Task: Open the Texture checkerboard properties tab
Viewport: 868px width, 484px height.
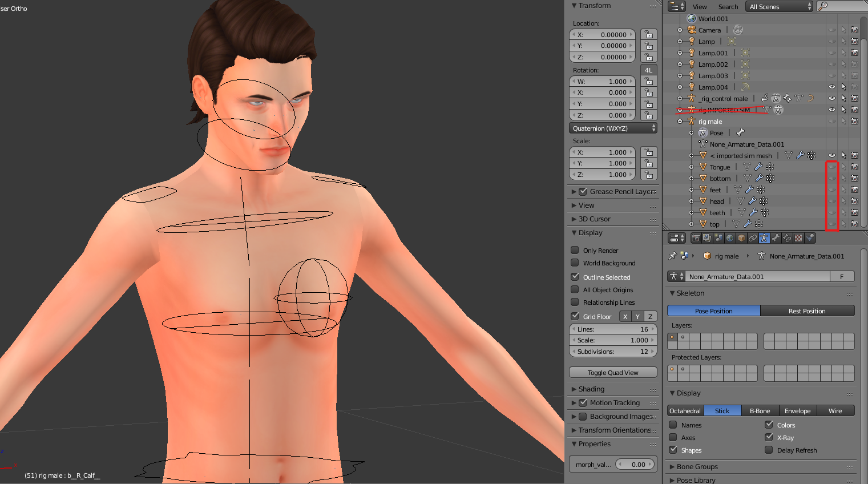Action: 798,238
